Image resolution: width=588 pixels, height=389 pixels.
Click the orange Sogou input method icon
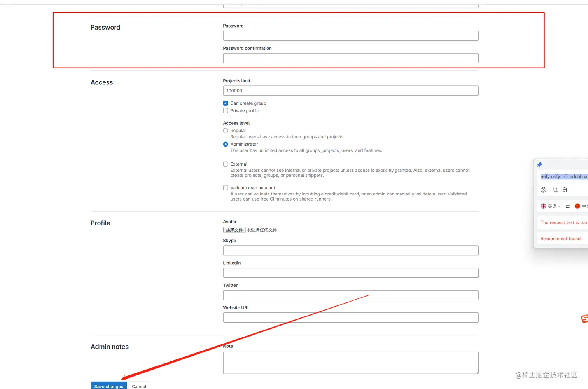click(x=584, y=319)
